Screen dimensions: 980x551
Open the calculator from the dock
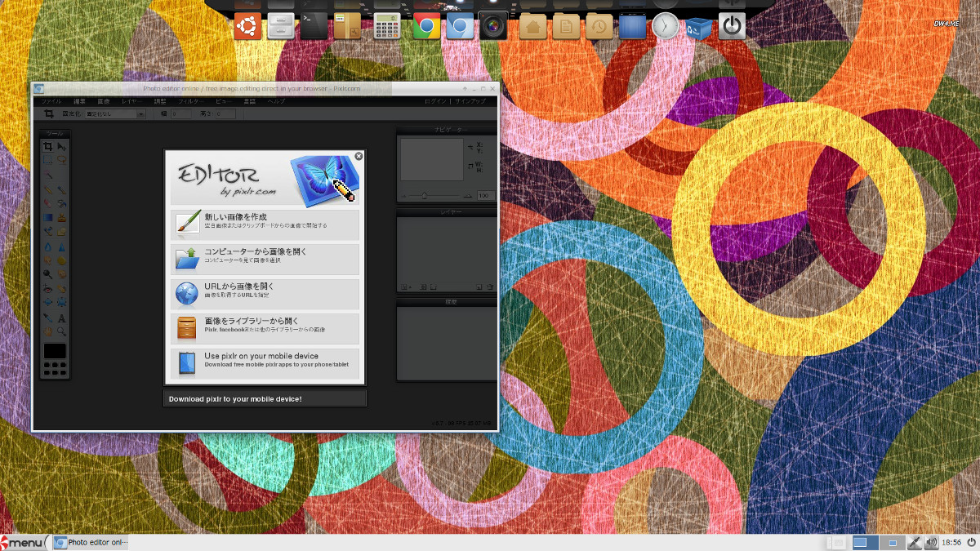pyautogui.click(x=385, y=27)
